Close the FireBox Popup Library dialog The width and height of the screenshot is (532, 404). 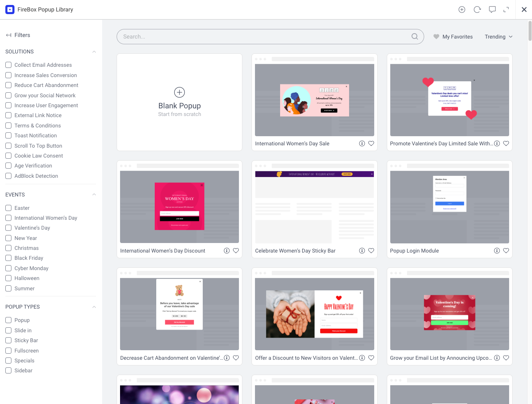click(x=524, y=10)
